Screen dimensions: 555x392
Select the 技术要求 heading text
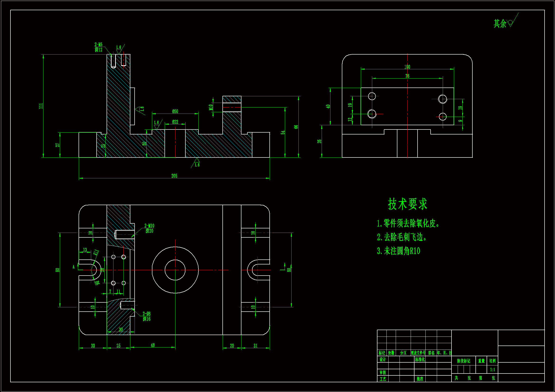coord(408,204)
